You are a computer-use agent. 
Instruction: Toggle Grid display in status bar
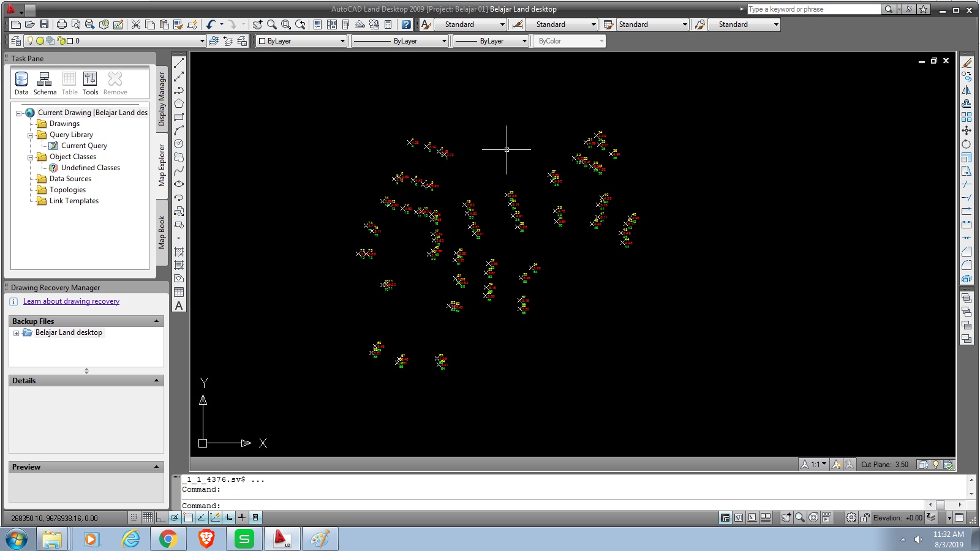pyautogui.click(x=148, y=517)
